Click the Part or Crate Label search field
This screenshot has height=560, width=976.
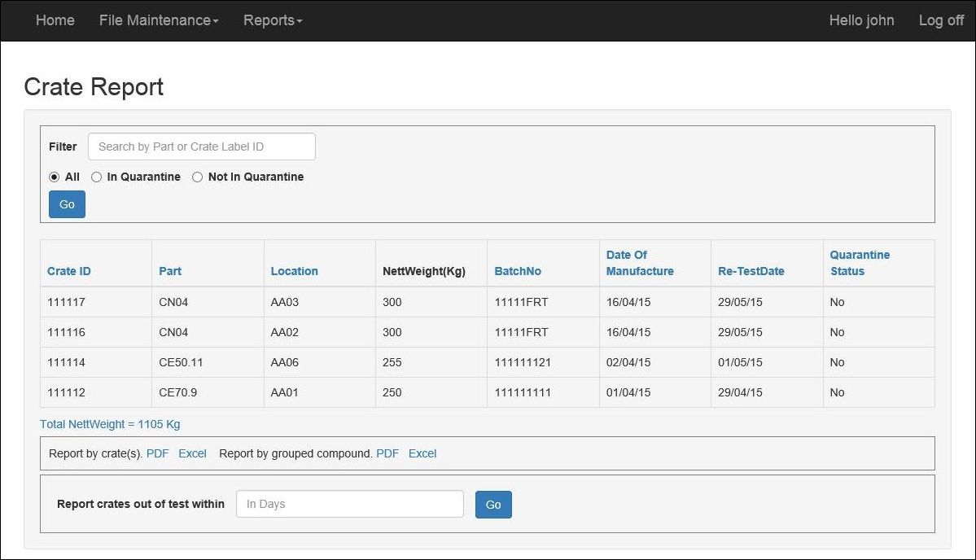point(201,147)
